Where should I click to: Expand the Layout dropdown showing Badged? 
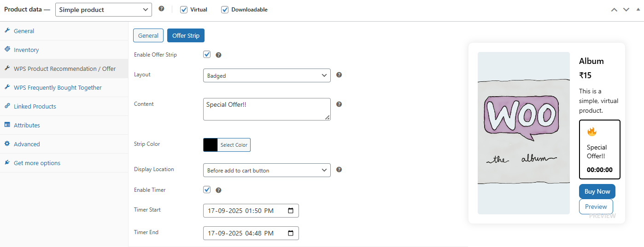[x=266, y=75]
